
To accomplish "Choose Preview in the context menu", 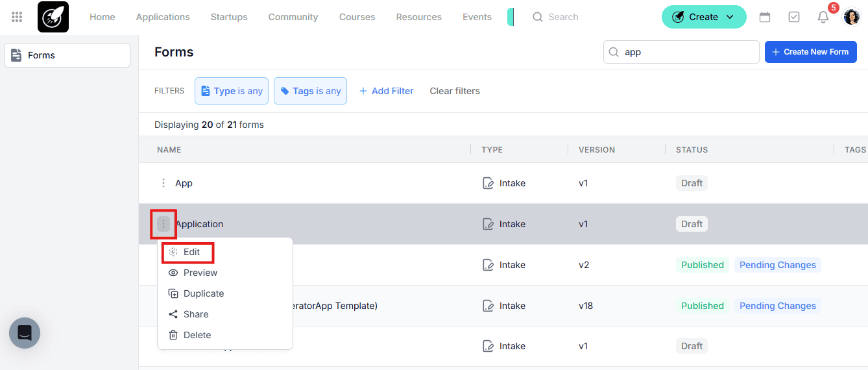I will click(x=200, y=273).
